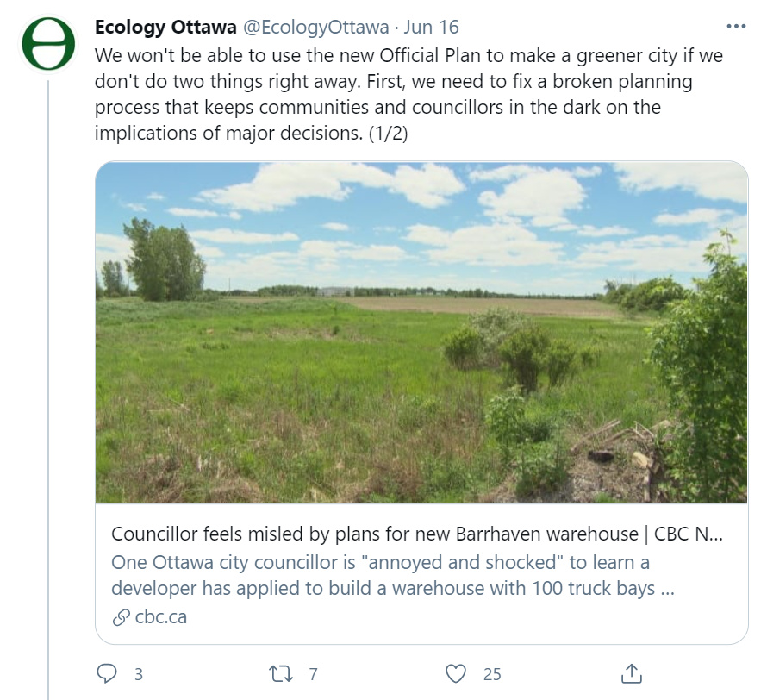The image size is (767, 700).
Task: Click the reply speech bubble icon
Action: 107,673
